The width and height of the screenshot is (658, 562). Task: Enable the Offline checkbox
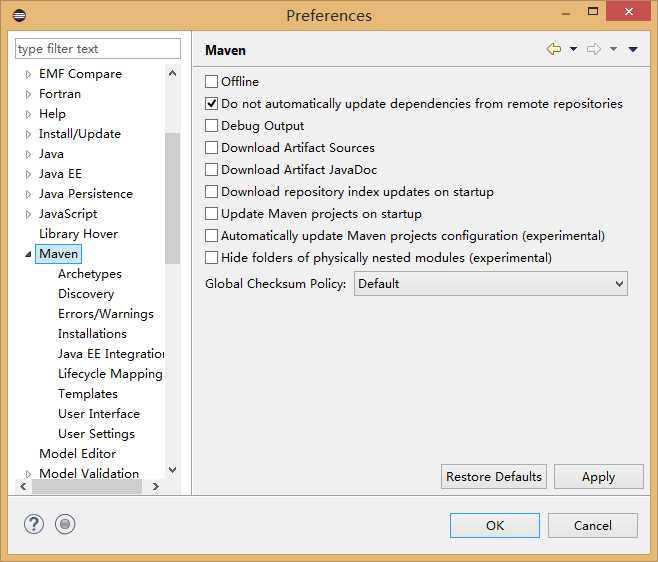point(211,81)
